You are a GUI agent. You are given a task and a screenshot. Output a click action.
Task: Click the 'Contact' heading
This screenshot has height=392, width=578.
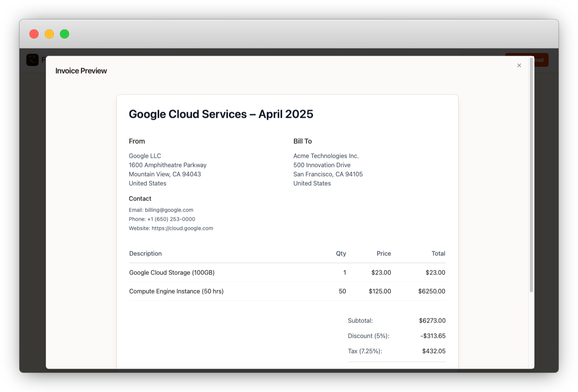140,199
